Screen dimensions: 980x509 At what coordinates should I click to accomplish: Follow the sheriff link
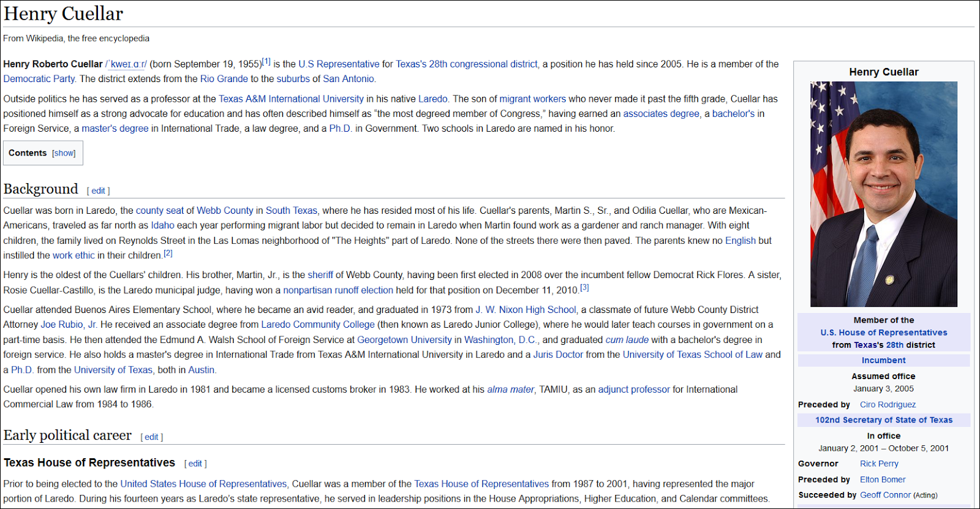point(320,275)
